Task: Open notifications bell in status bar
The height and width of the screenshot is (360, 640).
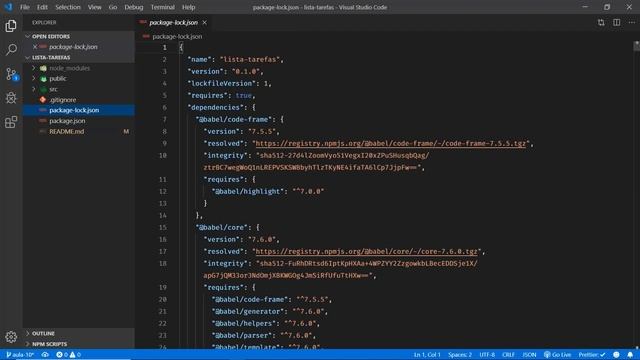Action: pyautogui.click(x=630, y=355)
